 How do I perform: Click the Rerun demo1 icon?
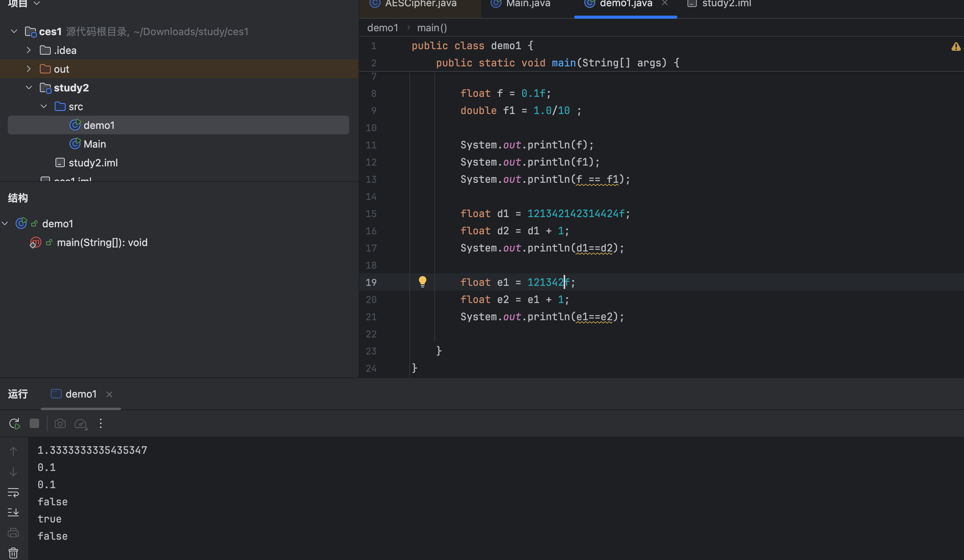14,424
